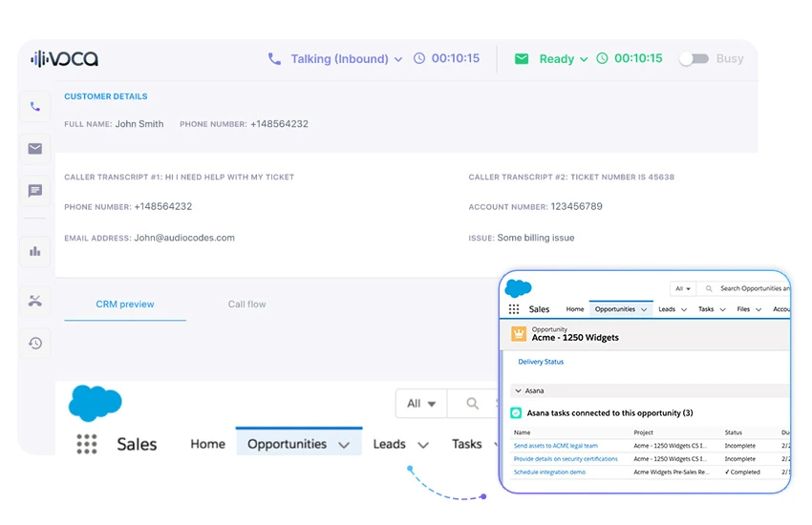Open the email envelope sidebar icon
The image size is (812, 525).
click(35, 149)
